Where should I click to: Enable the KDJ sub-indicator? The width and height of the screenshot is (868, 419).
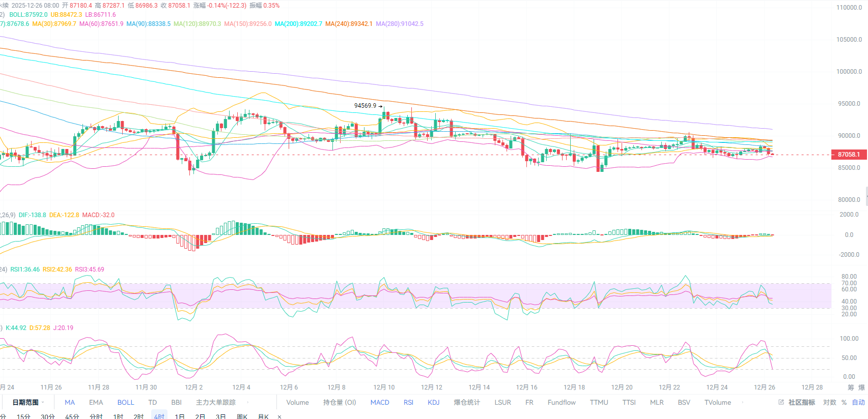(433, 402)
